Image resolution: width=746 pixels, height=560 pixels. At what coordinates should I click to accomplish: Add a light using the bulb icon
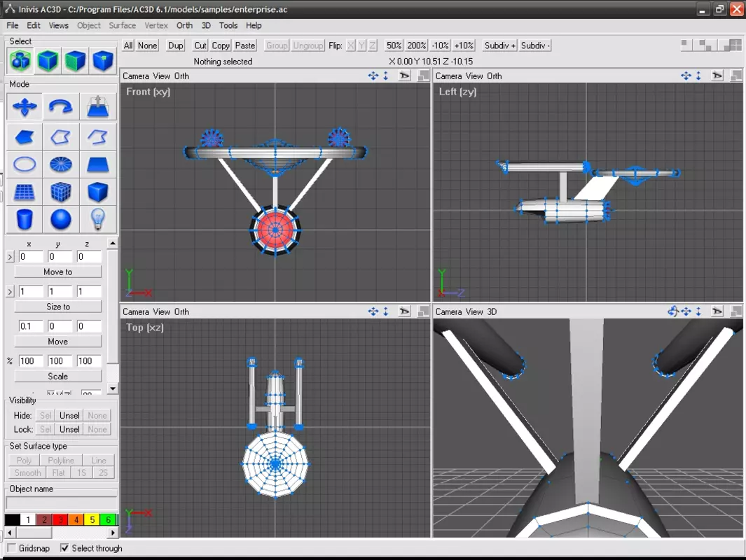[x=98, y=219]
